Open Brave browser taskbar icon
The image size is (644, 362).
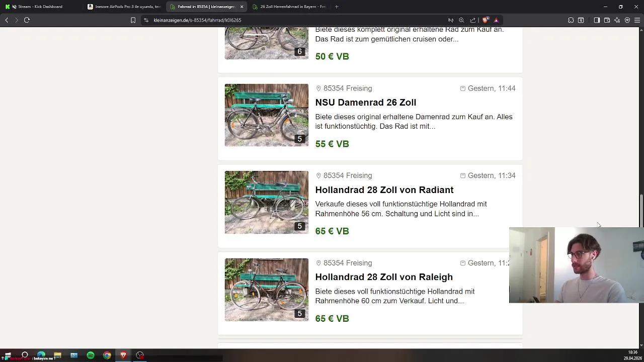pyautogui.click(x=123, y=355)
